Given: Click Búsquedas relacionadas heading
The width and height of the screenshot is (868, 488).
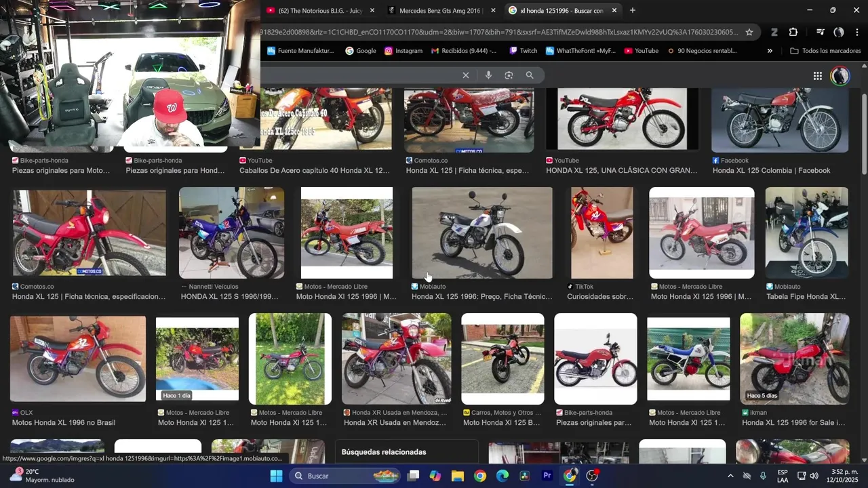Looking at the screenshot, I should click(x=384, y=452).
